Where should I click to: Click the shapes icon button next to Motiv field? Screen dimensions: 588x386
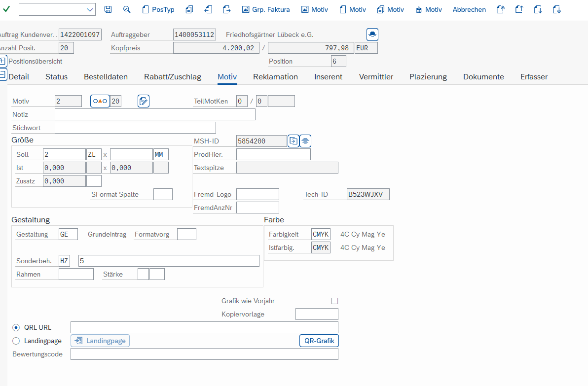pos(100,101)
